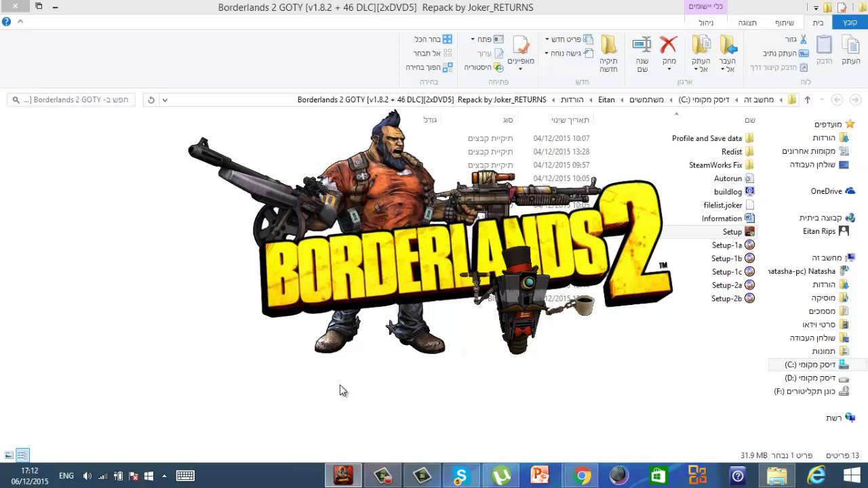The height and width of the screenshot is (488, 868).
Task: Click the Cut (גזור) scissors icon
Action: [804, 39]
